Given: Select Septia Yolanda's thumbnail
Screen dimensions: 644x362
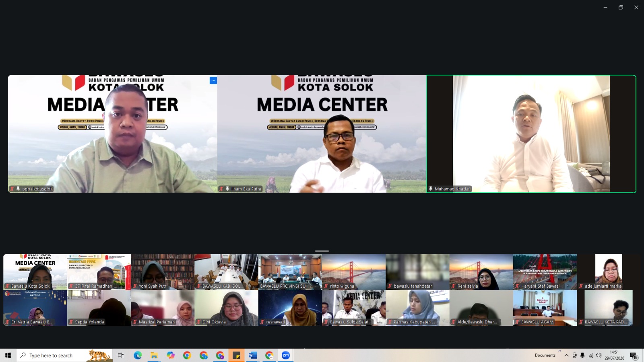Looking at the screenshot, I should (x=99, y=308).
